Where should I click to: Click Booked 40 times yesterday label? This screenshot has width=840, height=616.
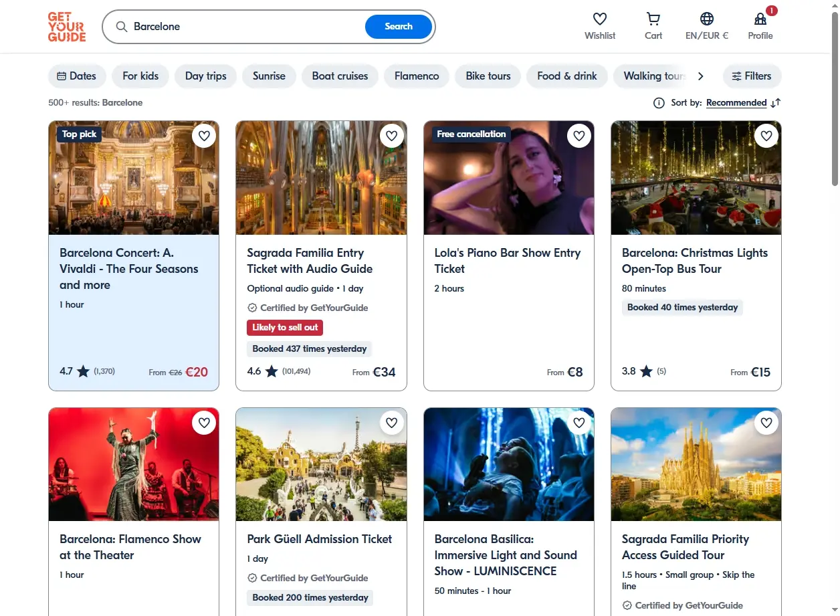pos(682,308)
